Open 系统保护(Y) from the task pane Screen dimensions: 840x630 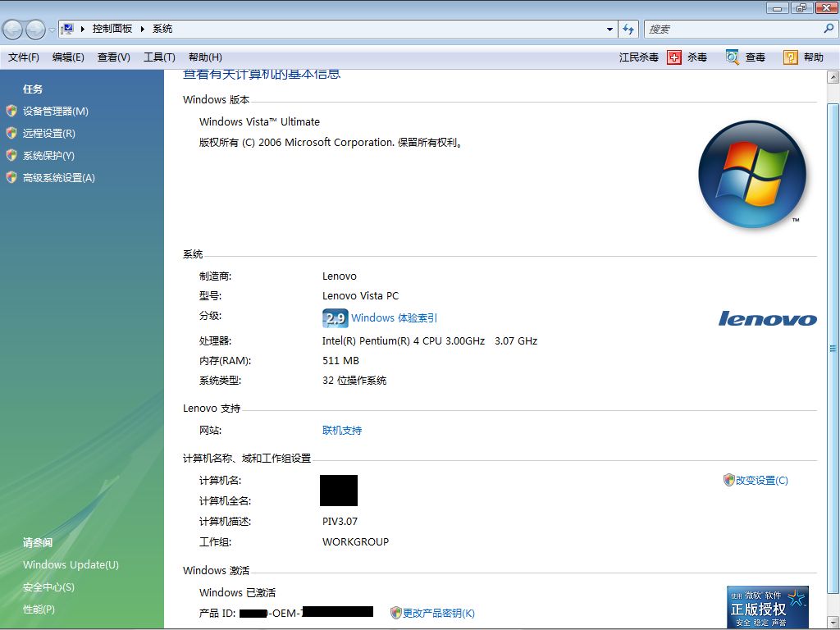[48, 156]
